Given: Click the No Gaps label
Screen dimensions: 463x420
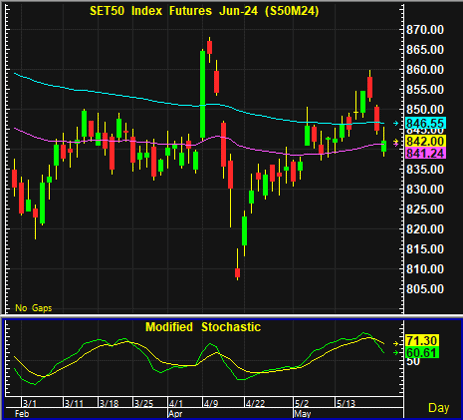Looking at the screenshot, I should tap(34, 308).
